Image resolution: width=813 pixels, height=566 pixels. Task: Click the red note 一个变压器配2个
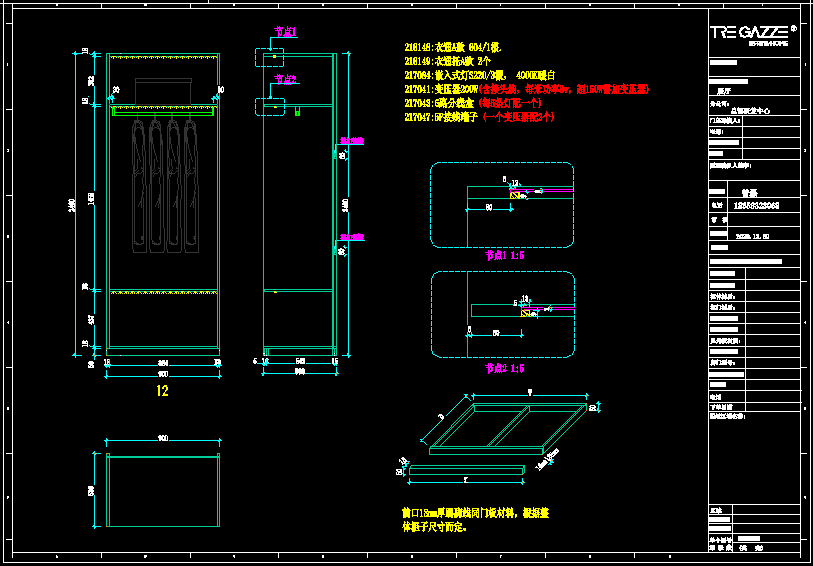click(x=518, y=117)
